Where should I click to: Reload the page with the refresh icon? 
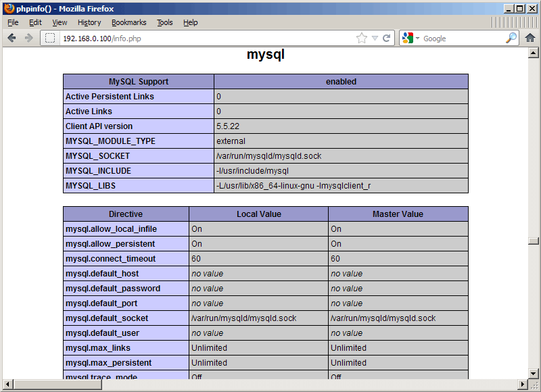[x=387, y=38]
